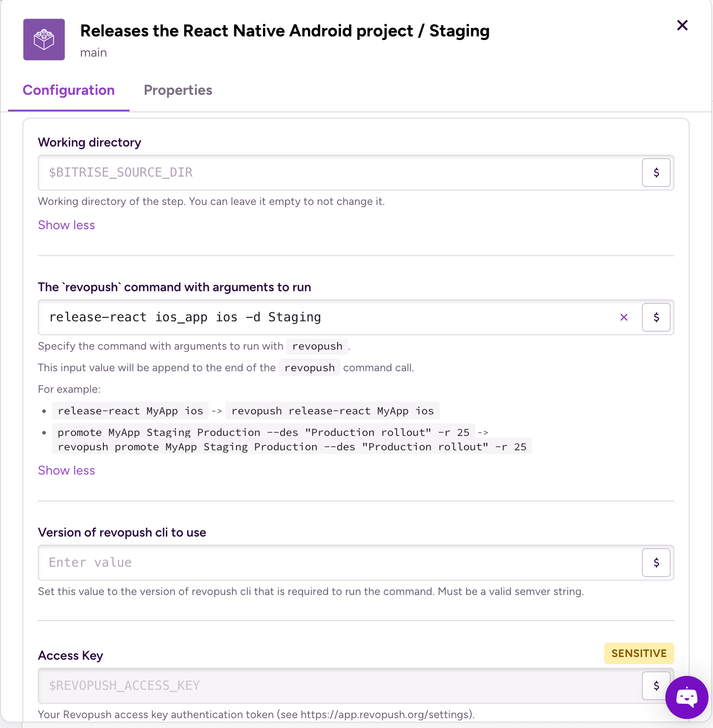Insert variable into Working directory field
Screen dimensions: 713x728
click(656, 173)
